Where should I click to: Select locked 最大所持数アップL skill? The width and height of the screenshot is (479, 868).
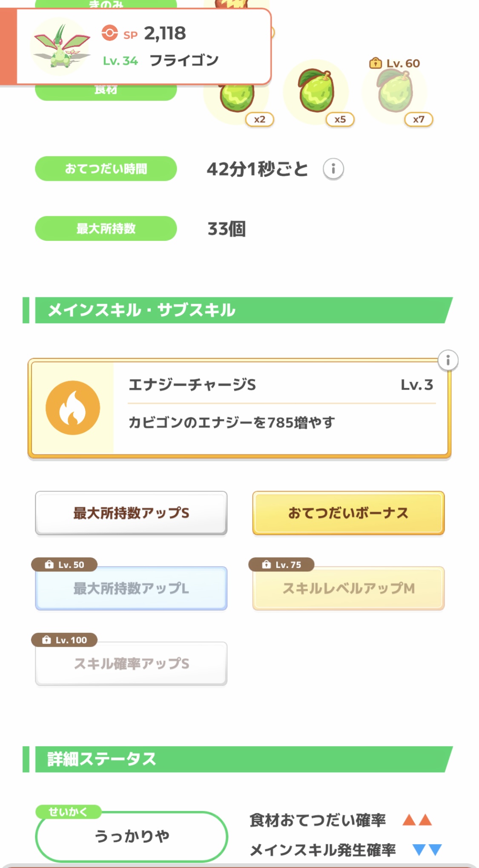click(131, 588)
